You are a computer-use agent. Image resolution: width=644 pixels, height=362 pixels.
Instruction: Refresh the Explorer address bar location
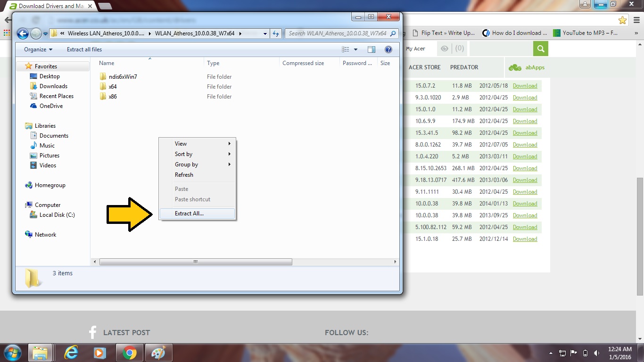pyautogui.click(x=276, y=33)
